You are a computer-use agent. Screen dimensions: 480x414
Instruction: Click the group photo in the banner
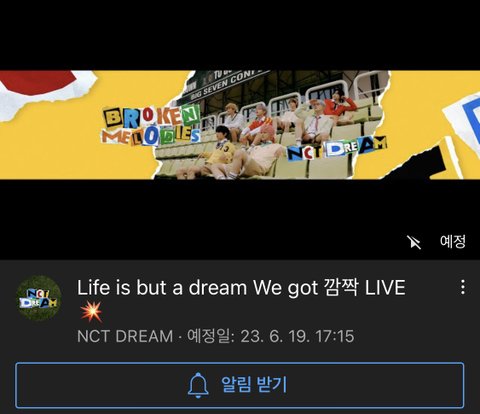click(270, 125)
